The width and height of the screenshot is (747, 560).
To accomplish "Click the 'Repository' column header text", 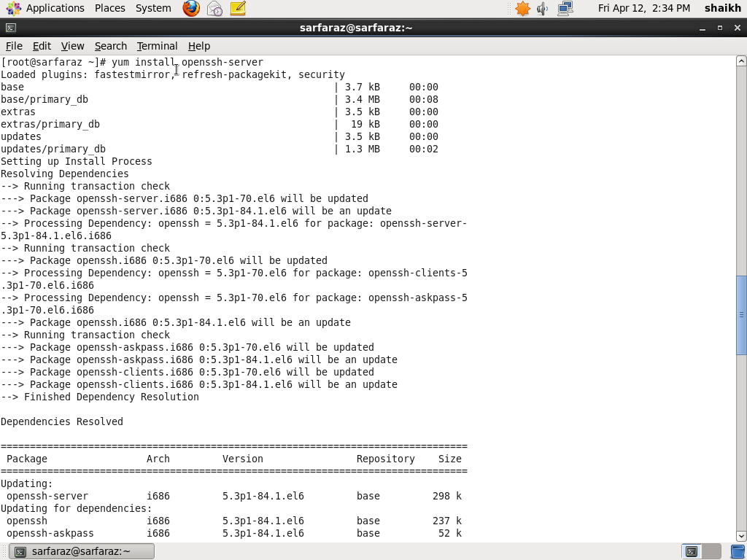I will coord(385,459).
